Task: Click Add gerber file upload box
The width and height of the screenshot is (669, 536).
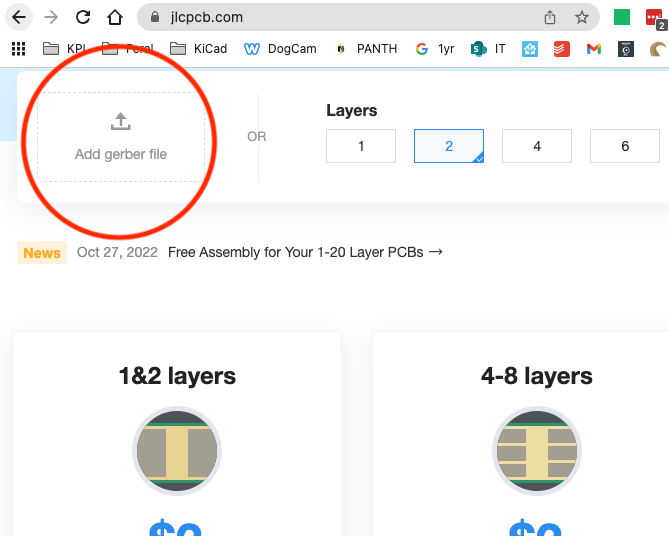Action: 121,137
